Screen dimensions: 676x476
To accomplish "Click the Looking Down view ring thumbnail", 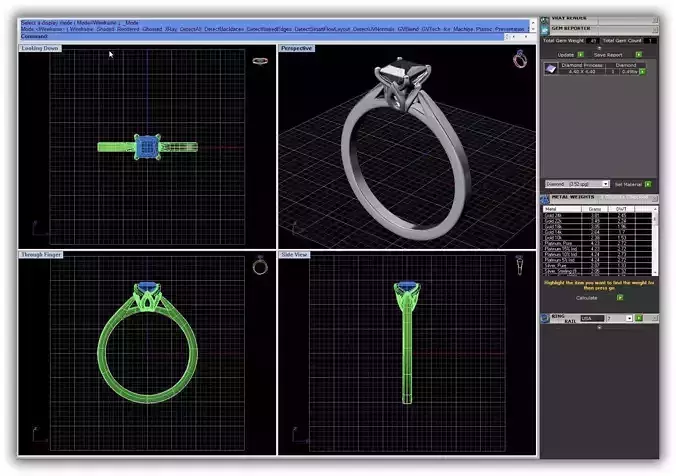I will (260, 61).
